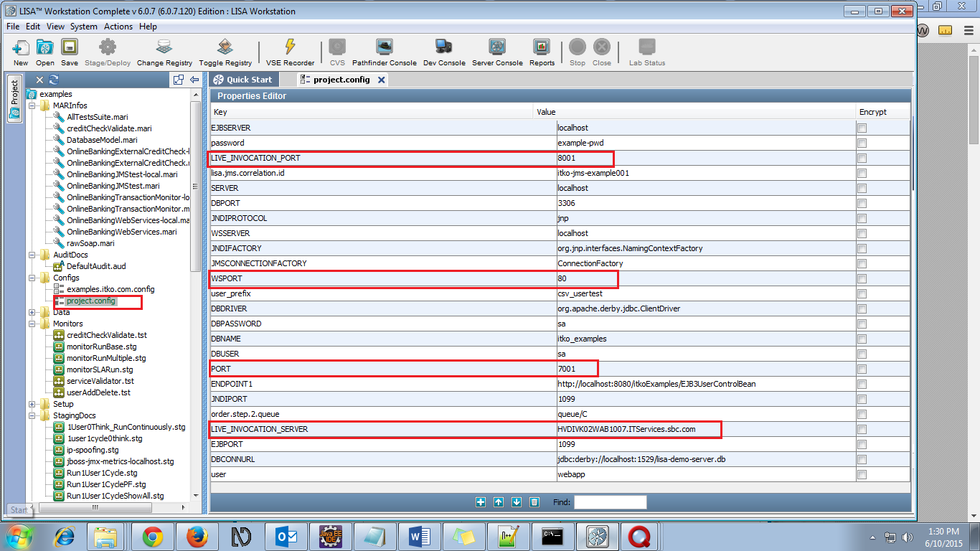980x551 pixels.
Task: Open the Server Console
Action: tap(497, 47)
